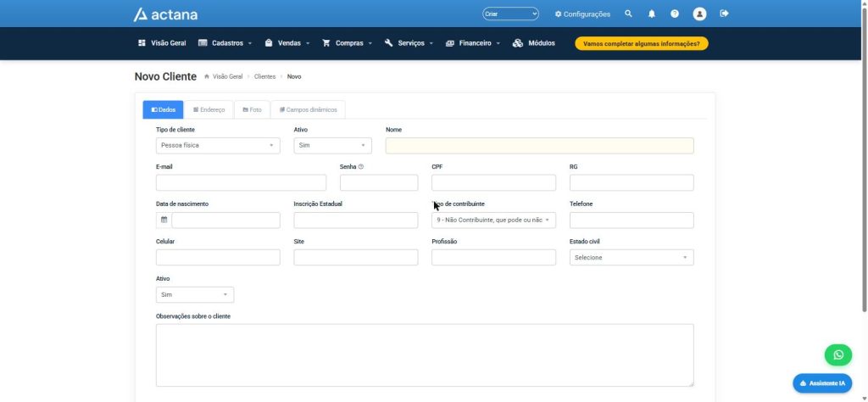Click the E-mail input field
868x402 pixels.
coord(242,182)
